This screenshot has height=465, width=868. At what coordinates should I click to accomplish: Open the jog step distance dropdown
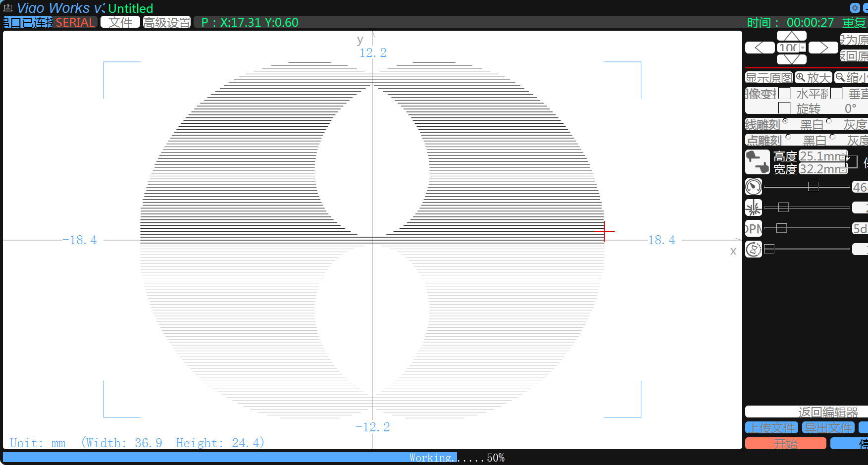tap(803, 48)
